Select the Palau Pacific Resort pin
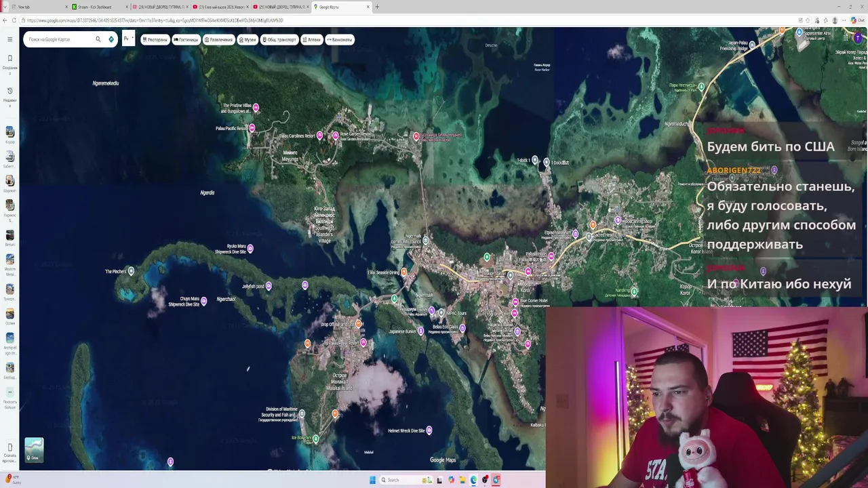Image resolution: width=868 pixels, height=488 pixels. click(252, 127)
